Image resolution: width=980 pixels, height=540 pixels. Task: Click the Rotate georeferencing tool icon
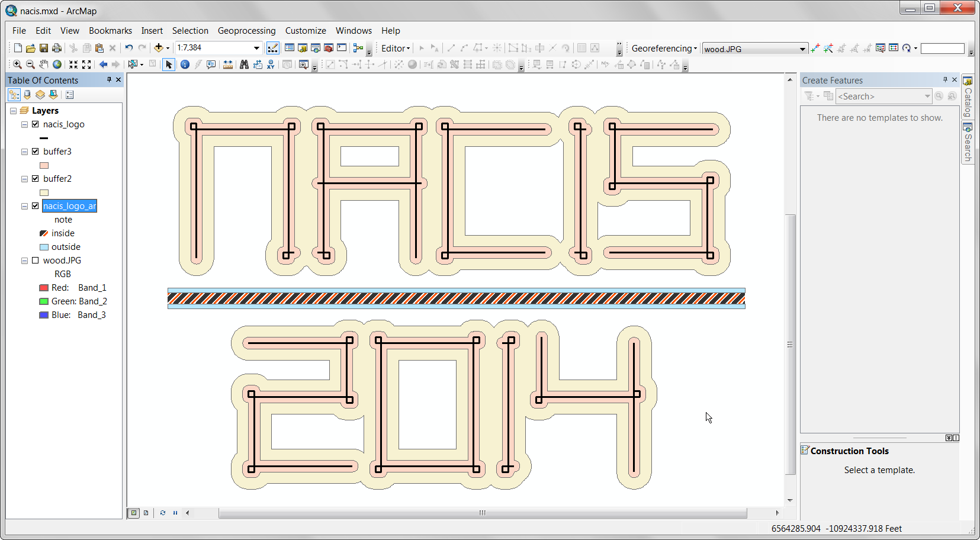click(907, 48)
